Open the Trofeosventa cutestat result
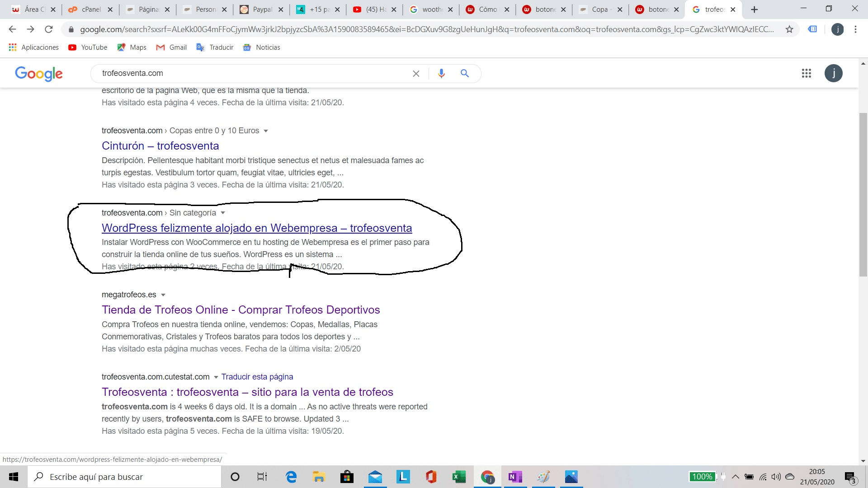Image resolution: width=868 pixels, height=488 pixels. (247, 392)
